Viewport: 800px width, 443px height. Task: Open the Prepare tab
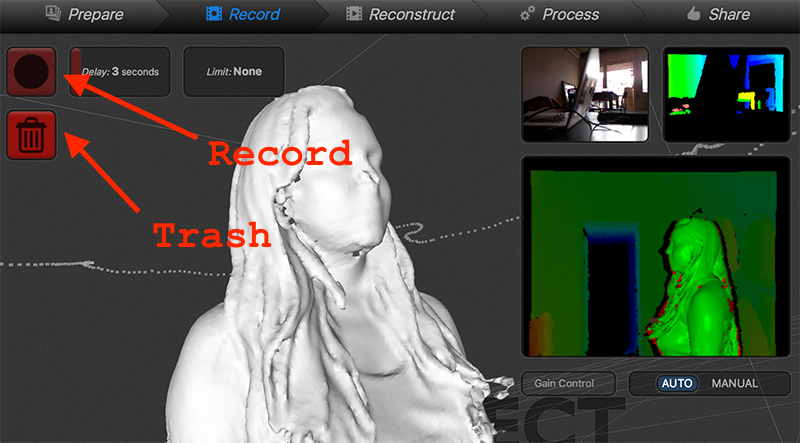[x=85, y=14]
